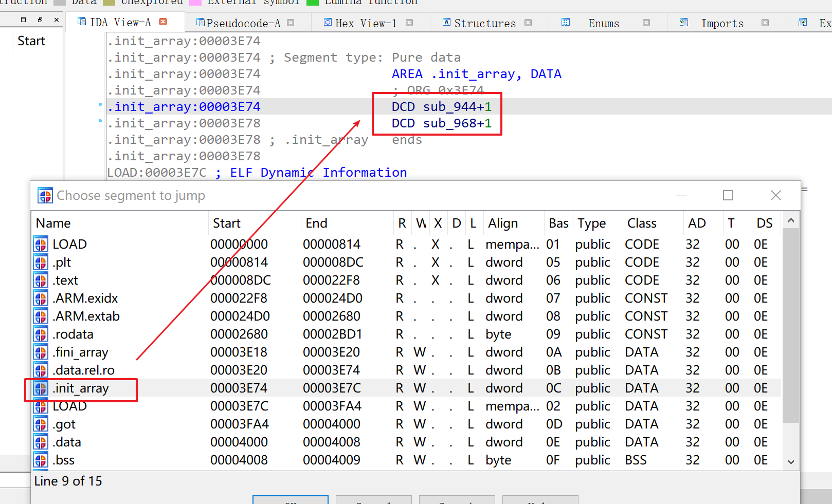This screenshot has width=832, height=504.
Task: Select the .data segment icon
Action: click(x=41, y=442)
